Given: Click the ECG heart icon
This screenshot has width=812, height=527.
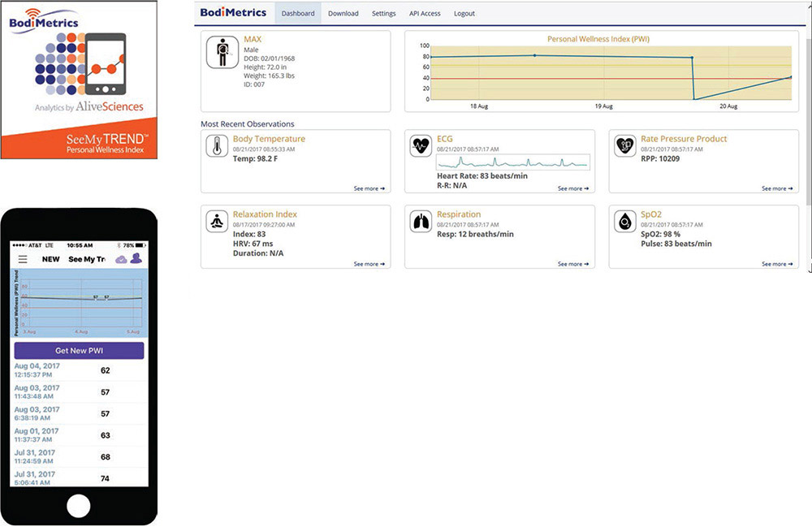Looking at the screenshot, I should tap(421, 146).
